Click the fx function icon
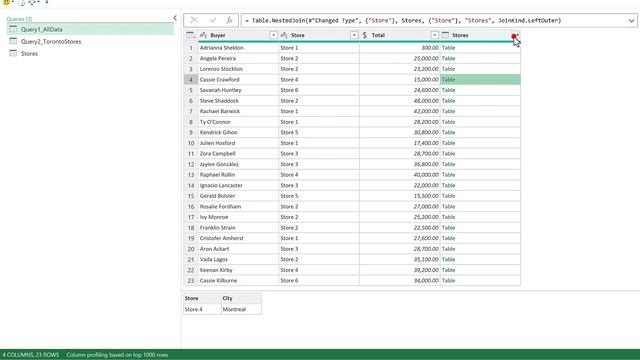The height and width of the screenshot is (360, 640). coord(229,20)
